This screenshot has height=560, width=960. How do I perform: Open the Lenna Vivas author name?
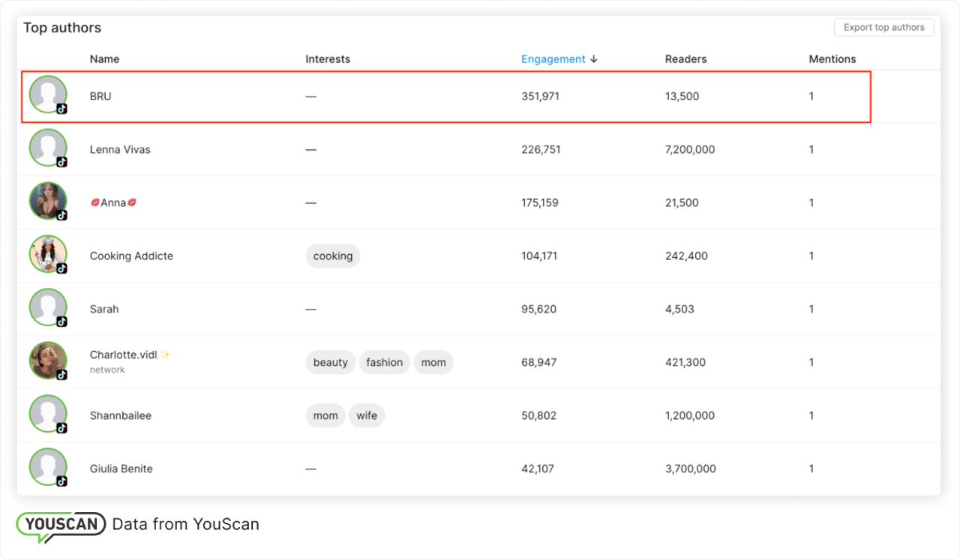click(120, 149)
